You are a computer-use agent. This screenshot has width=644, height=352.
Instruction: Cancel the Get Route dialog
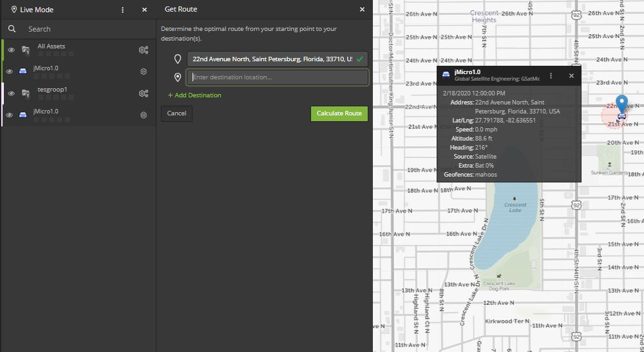176,113
